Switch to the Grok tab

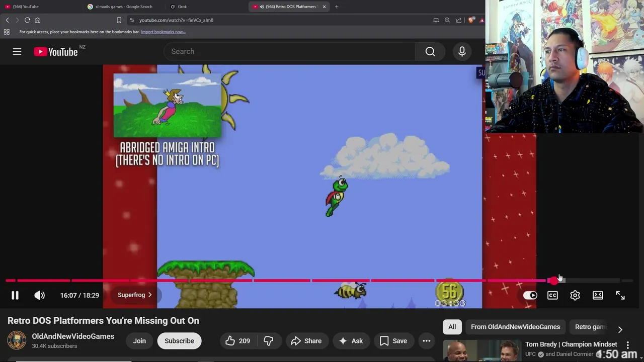(x=206, y=7)
